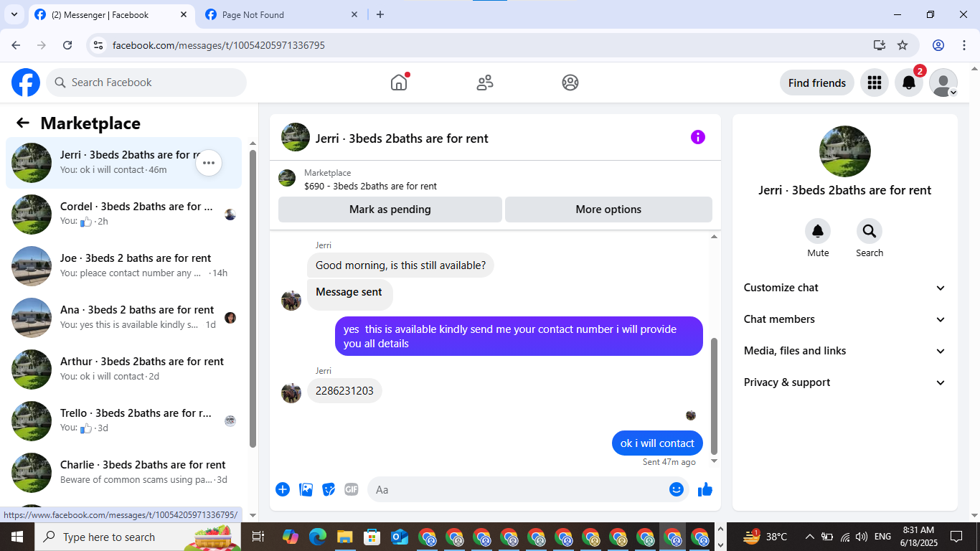Show hidden system tray icons

810,537
